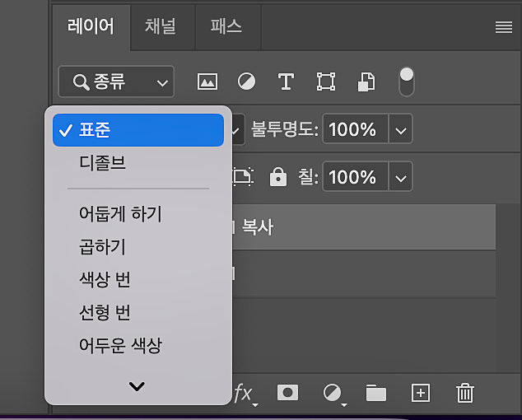
Task: Add layer style fx button
Action: pyautogui.click(x=245, y=394)
